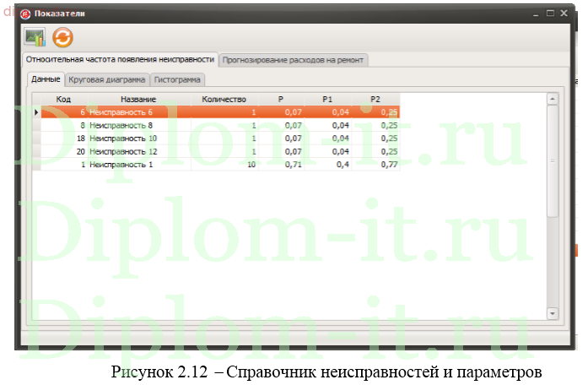The height and width of the screenshot is (385, 588).
Task: Click the current row indicator arrow
Action: tap(36, 111)
